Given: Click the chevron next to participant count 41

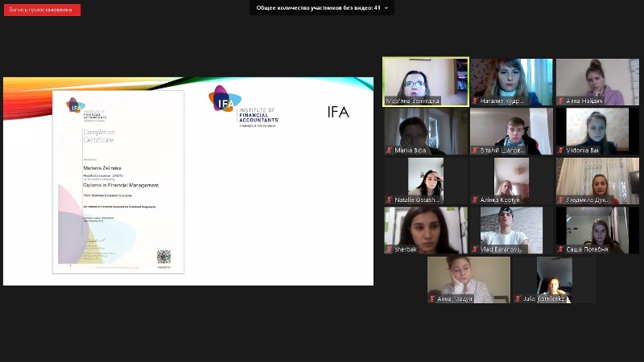Looking at the screenshot, I should tap(386, 8).
